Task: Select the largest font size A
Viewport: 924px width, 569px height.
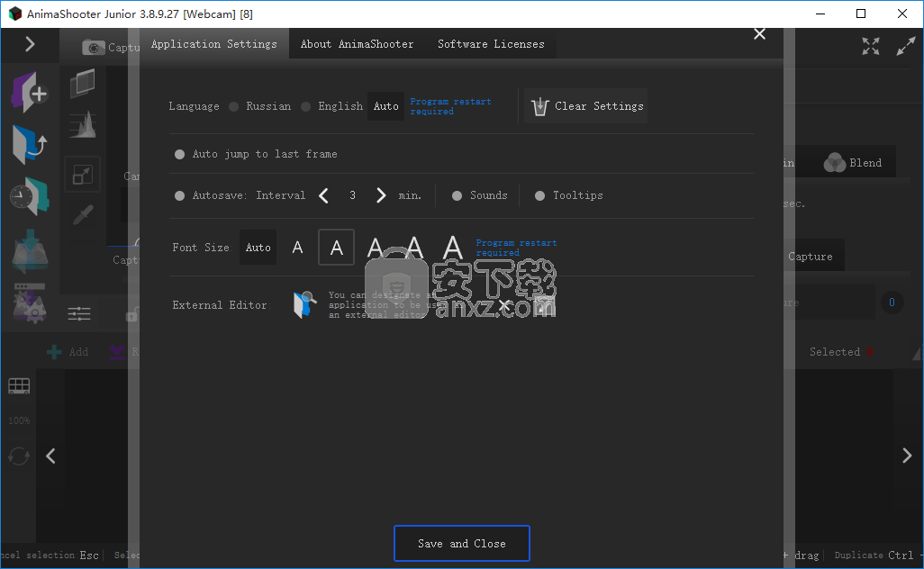Action: click(x=453, y=248)
